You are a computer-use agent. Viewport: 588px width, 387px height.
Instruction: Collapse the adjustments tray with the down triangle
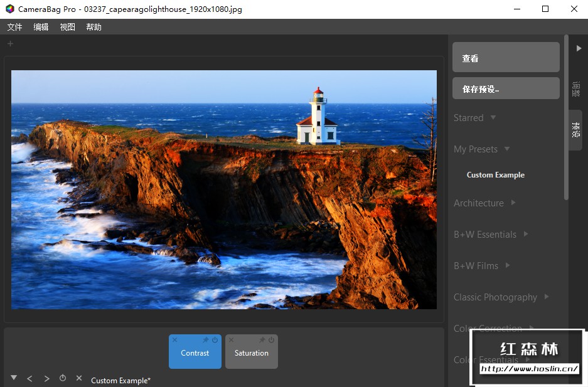pos(14,378)
